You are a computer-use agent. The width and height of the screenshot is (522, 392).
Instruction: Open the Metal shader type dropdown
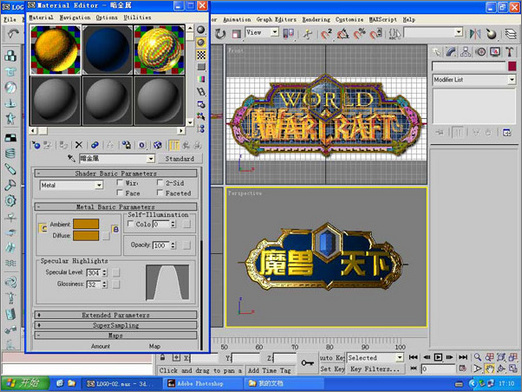(x=71, y=185)
